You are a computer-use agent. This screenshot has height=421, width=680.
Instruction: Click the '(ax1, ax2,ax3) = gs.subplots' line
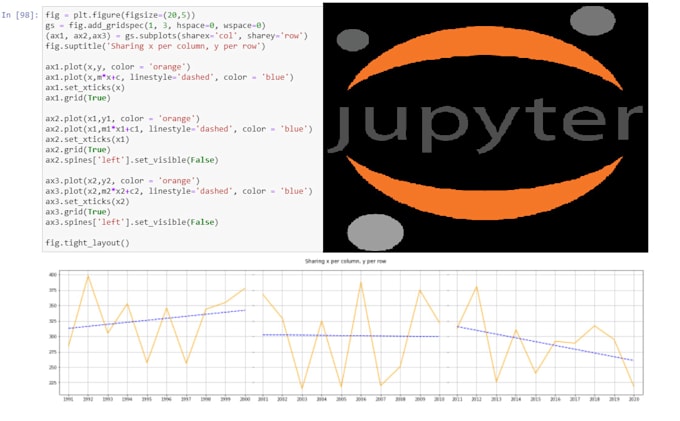click(x=177, y=36)
